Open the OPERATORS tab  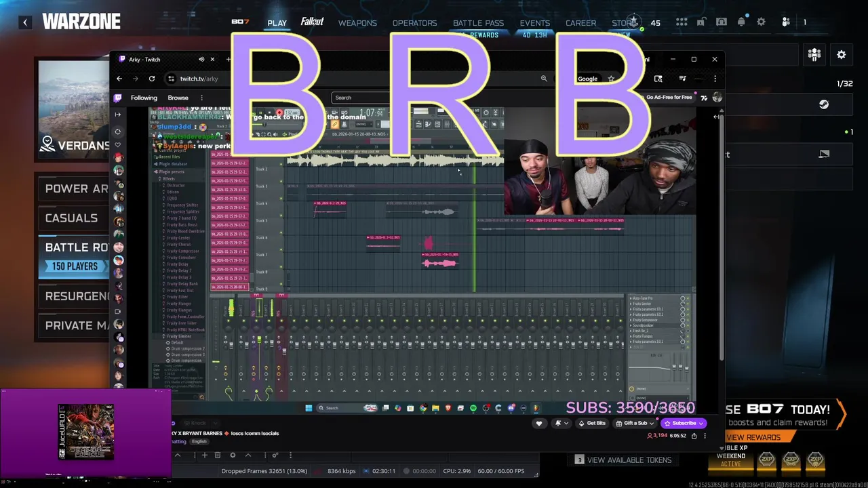(x=414, y=23)
